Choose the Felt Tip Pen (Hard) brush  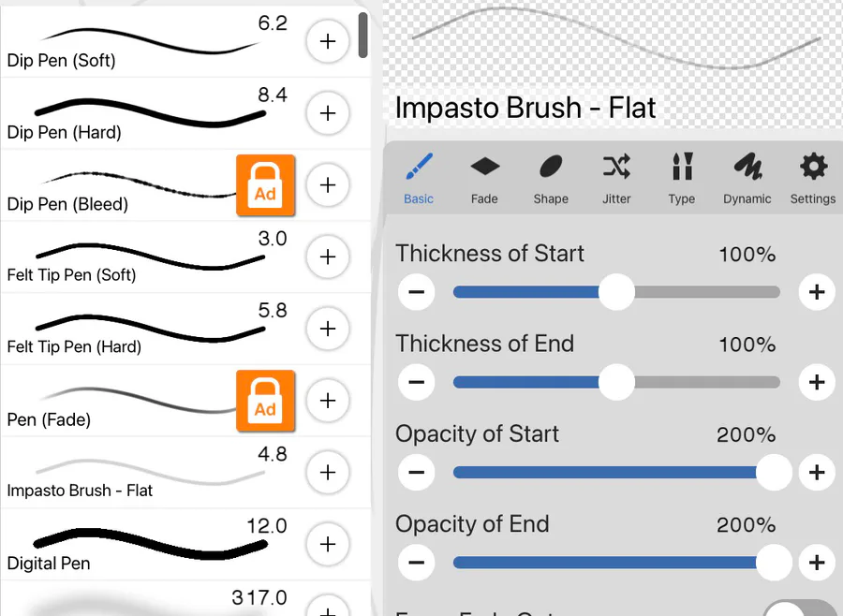[140, 330]
